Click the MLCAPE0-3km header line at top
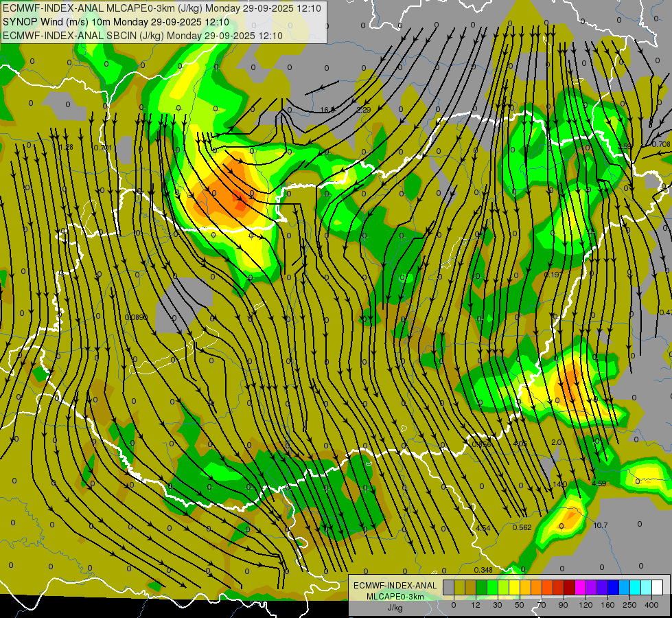Screen dimensions: 672x618 [161, 8]
